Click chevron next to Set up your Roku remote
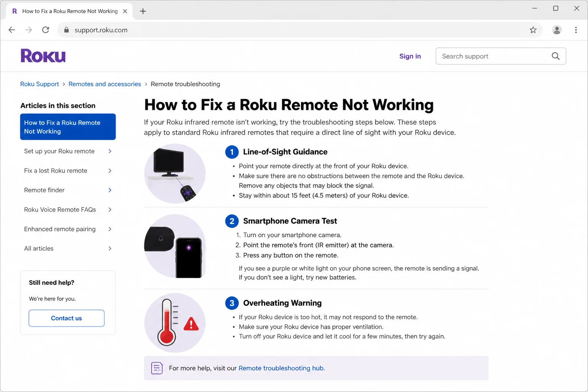588x392 pixels. [110, 151]
